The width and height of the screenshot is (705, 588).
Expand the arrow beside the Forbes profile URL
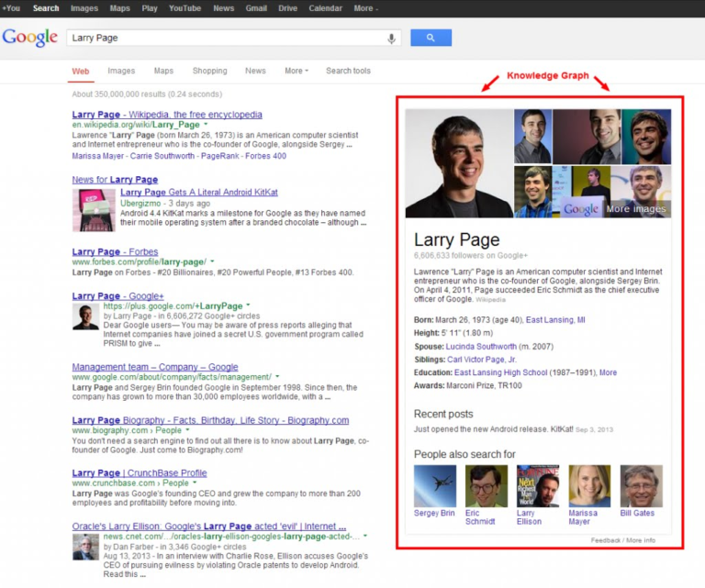pos(212,261)
